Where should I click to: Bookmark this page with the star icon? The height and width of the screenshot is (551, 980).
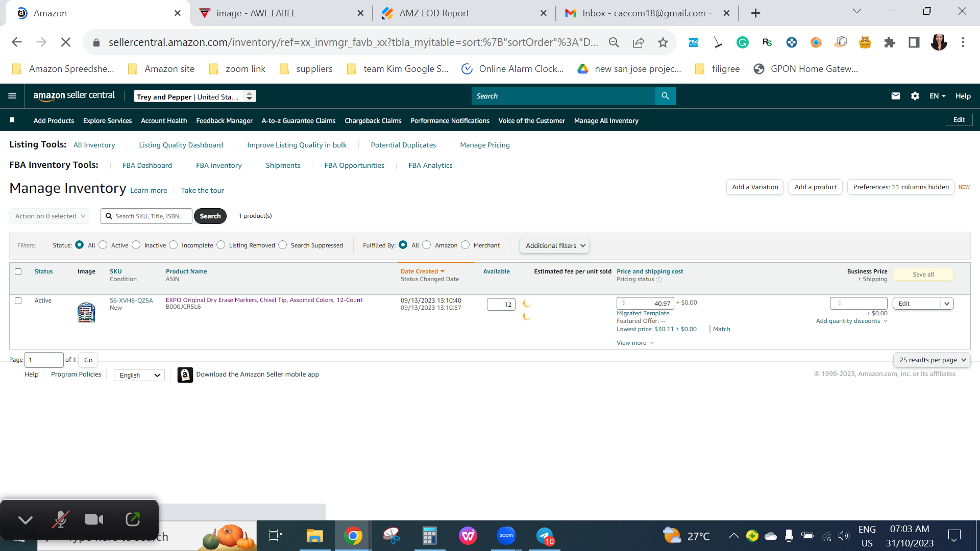click(x=663, y=42)
